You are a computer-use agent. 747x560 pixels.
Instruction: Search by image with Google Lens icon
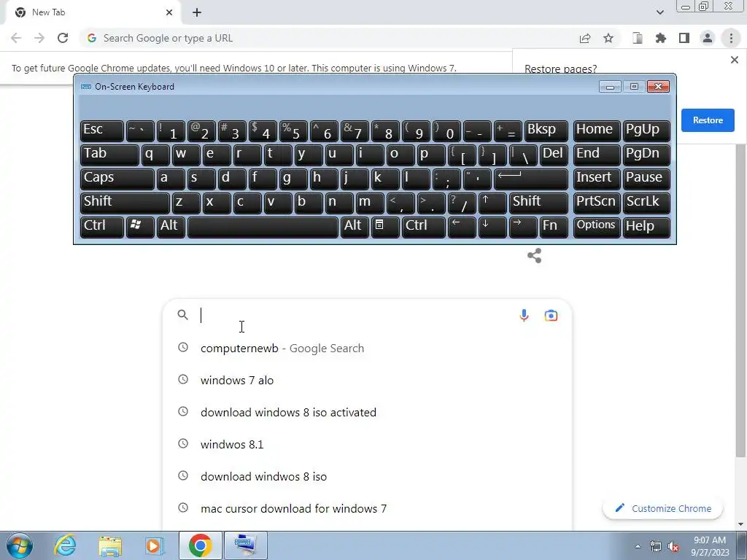551,315
